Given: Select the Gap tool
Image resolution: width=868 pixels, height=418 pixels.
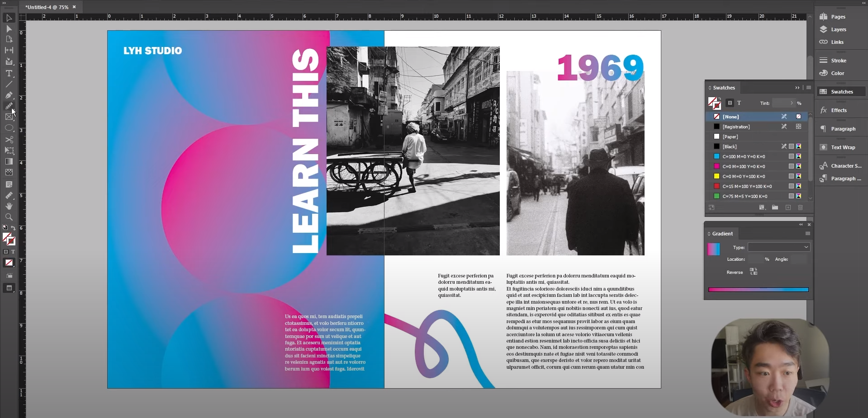Looking at the screenshot, I should point(9,50).
